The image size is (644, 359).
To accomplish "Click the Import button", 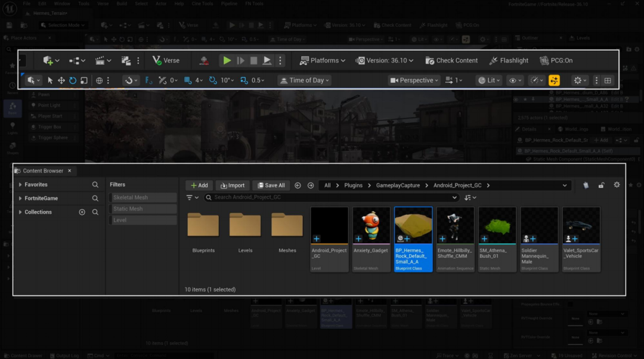I will 233,185.
